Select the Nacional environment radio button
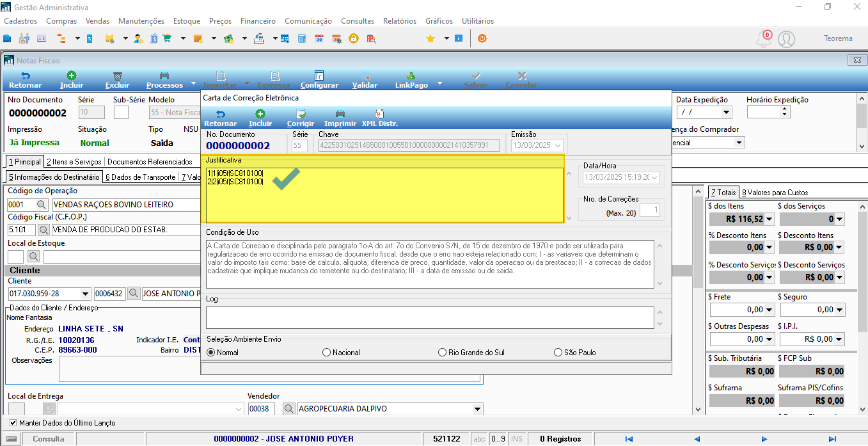The height and width of the screenshot is (446, 868). pyautogui.click(x=327, y=353)
